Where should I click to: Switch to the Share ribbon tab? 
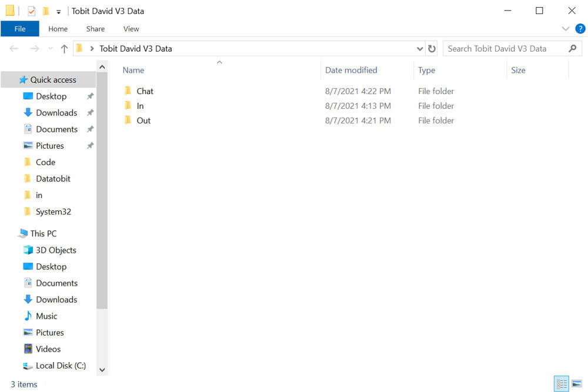point(95,29)
